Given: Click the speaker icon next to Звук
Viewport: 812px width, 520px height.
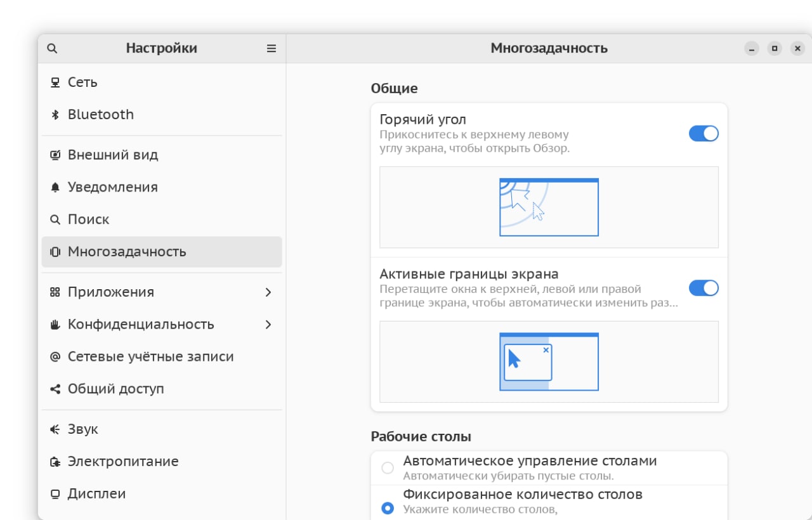Looking at the screenshot, I should pyautogui.click(x=55, y=429).
